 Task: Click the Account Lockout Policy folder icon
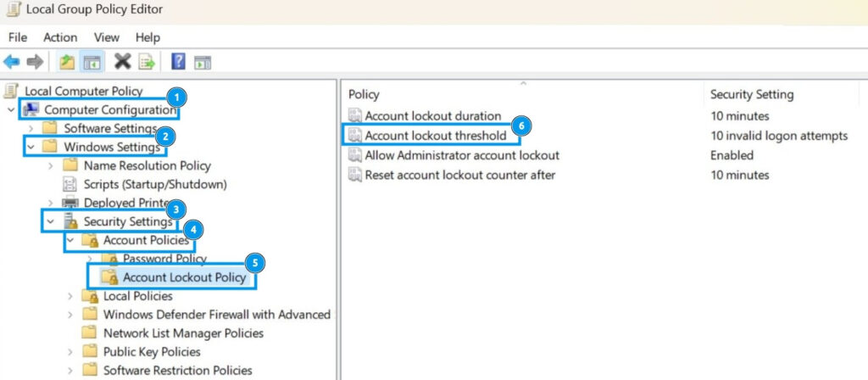(x=109, y=277)
